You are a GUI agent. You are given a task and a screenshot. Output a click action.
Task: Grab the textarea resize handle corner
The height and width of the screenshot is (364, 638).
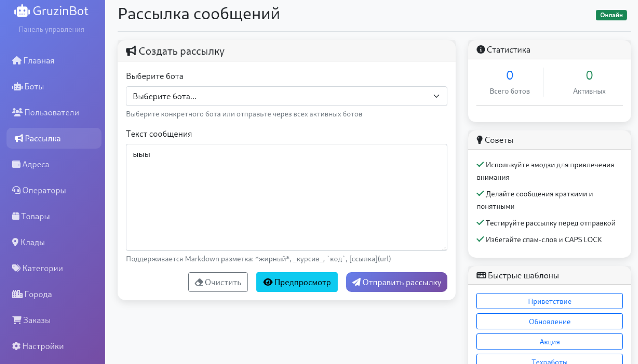pos(444,248)
